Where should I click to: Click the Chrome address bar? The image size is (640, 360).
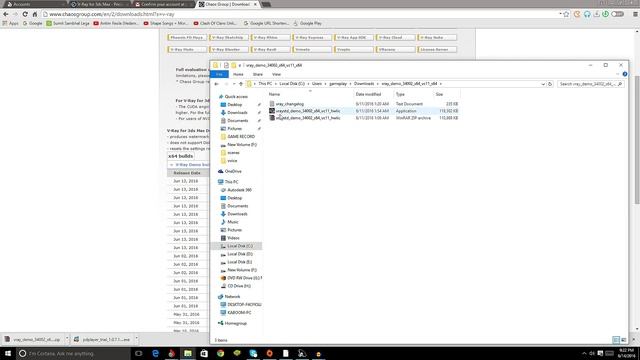coord(300,14)
